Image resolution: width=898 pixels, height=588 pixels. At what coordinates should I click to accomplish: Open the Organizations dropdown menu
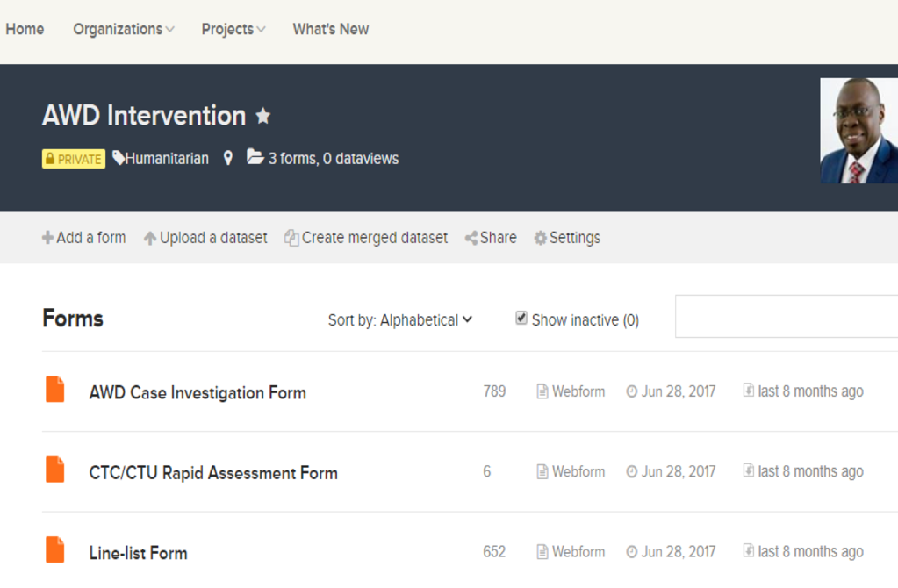[x=124, y=29]
